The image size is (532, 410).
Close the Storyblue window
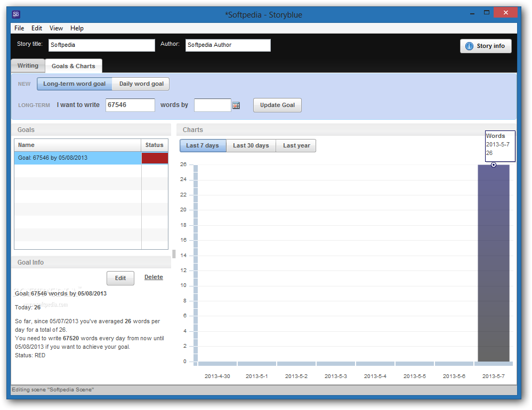[505, 13]
